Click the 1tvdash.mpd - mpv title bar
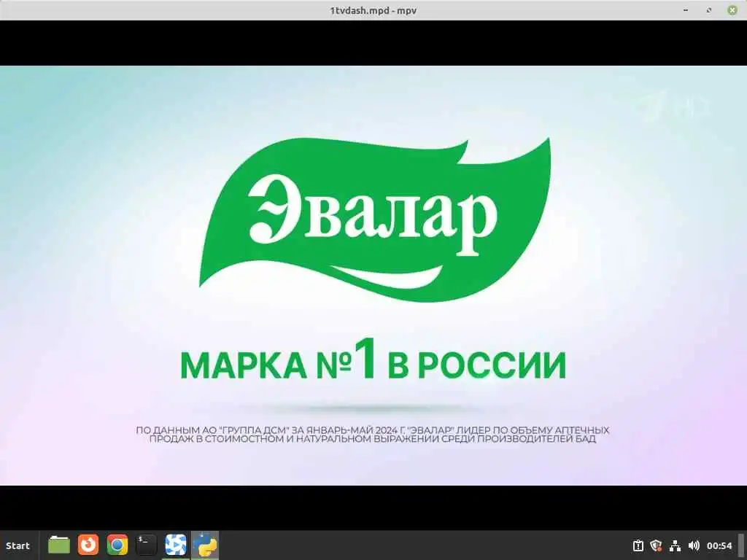Viewport: 747px width, 560px height. [x=373, y=10]
